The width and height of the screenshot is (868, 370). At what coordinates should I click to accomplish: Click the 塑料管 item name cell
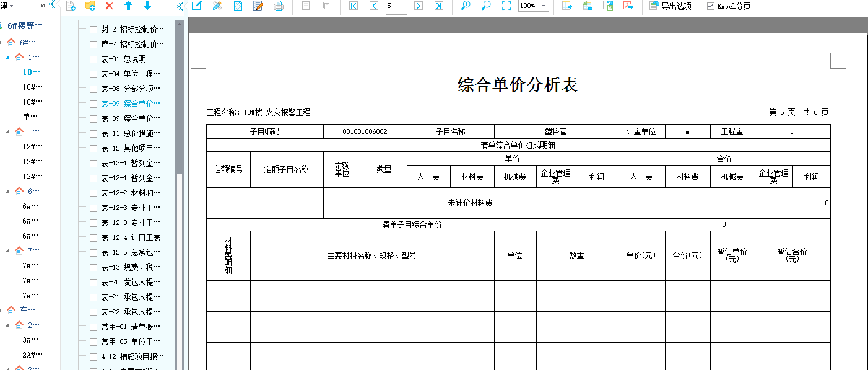556,131
